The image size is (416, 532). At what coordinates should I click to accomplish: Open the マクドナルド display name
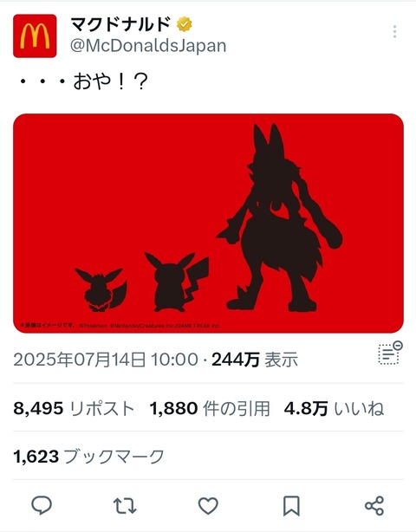point(121,24)
